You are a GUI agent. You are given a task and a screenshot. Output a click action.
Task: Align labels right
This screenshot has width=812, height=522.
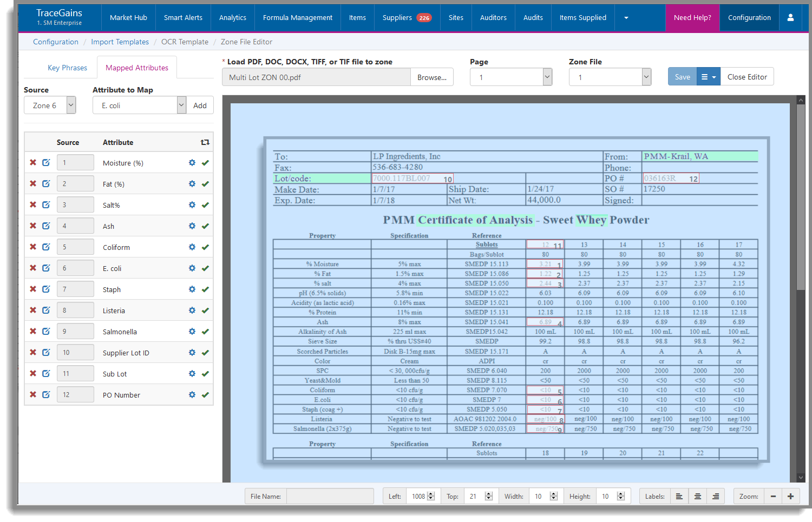coord(716,496)
